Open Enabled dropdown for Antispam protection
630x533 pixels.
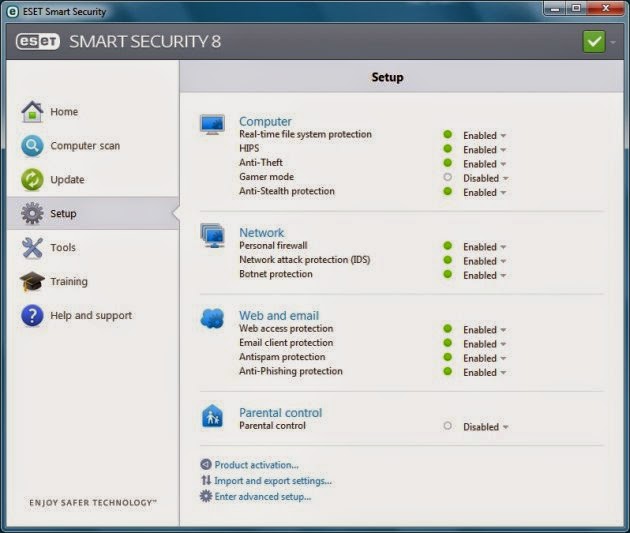(x=484, y=358)
